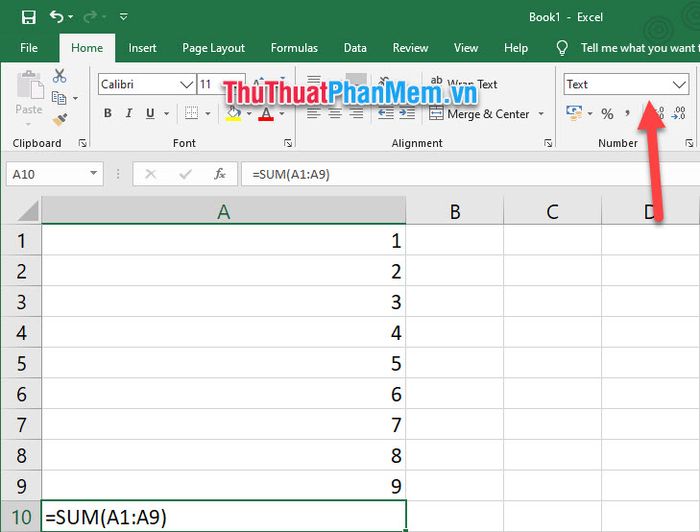This screenshot has height=532, width=700.
Task: Toggle Wrap Text option
Action: (x=463, y=84)
